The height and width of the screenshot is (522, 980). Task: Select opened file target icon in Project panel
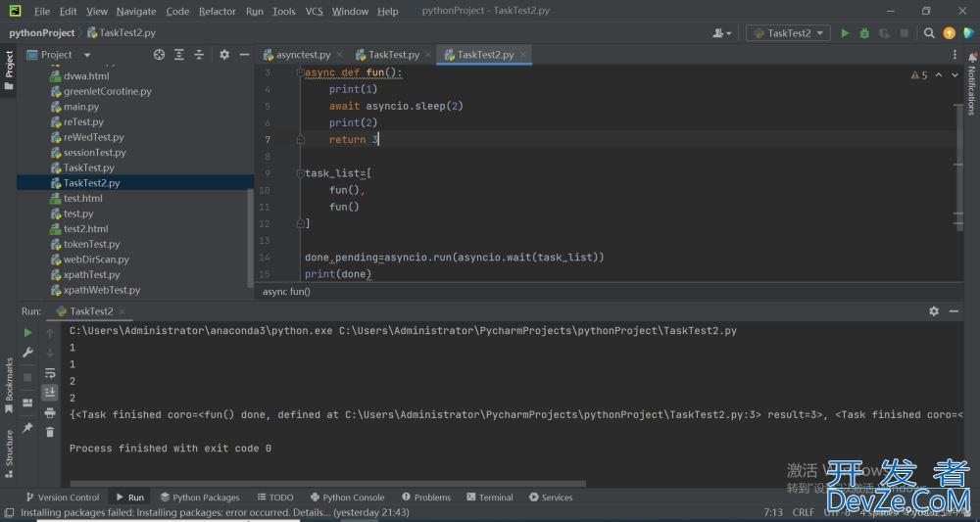[159, 55]
